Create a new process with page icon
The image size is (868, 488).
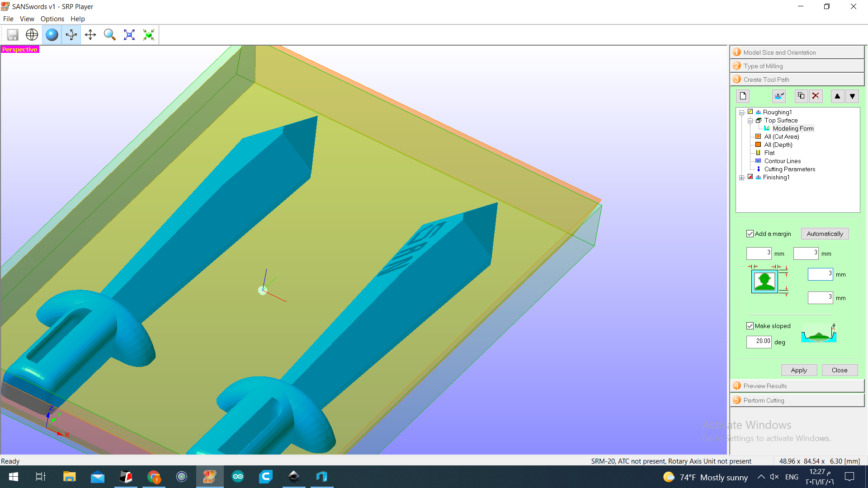click(743, 96)
